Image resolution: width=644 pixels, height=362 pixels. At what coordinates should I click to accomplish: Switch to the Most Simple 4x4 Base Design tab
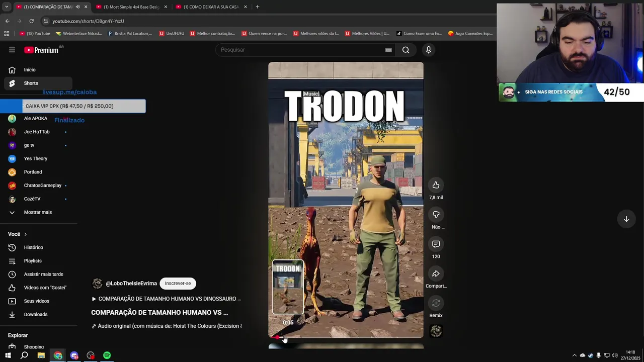click(131, 7)
